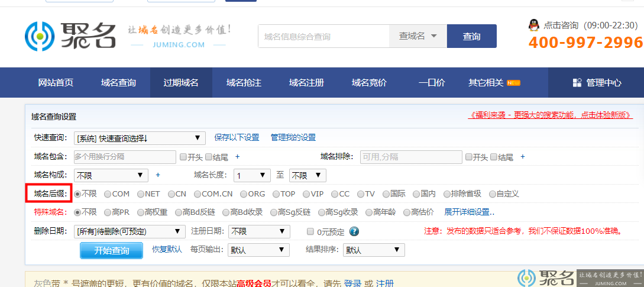Click 管理我的设置 link
644x287 pixels.
pyautogui.click(x=293, y=137)
